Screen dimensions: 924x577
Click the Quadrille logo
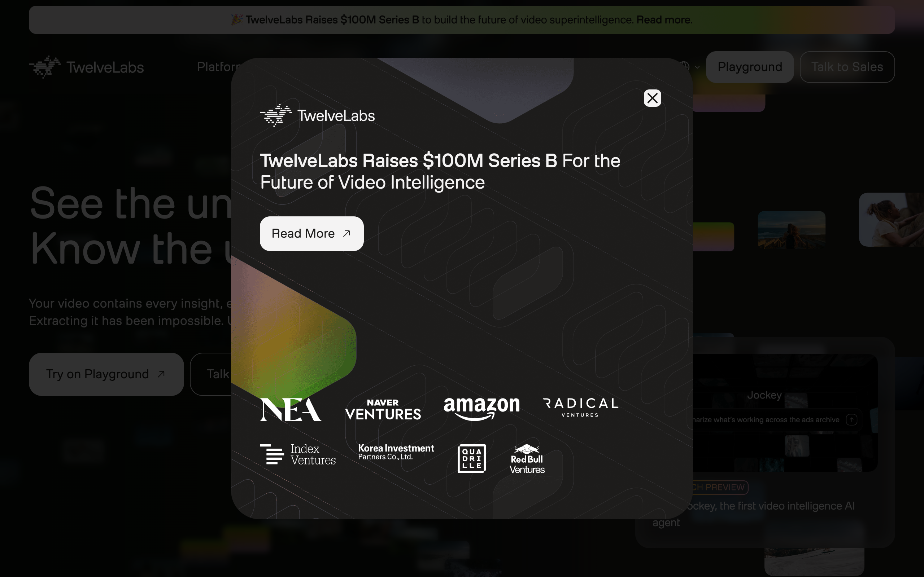(471, 458)
